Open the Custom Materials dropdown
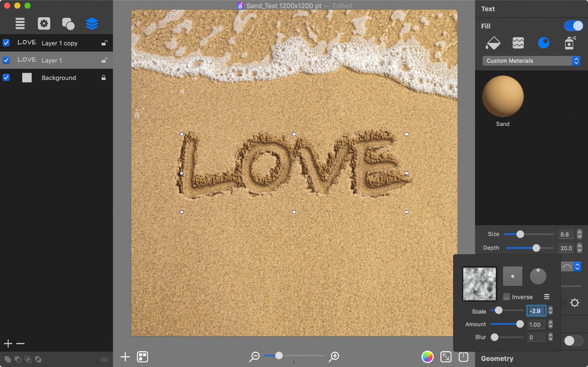The height and width of the screenshot is (367, 588). (531, 61)
